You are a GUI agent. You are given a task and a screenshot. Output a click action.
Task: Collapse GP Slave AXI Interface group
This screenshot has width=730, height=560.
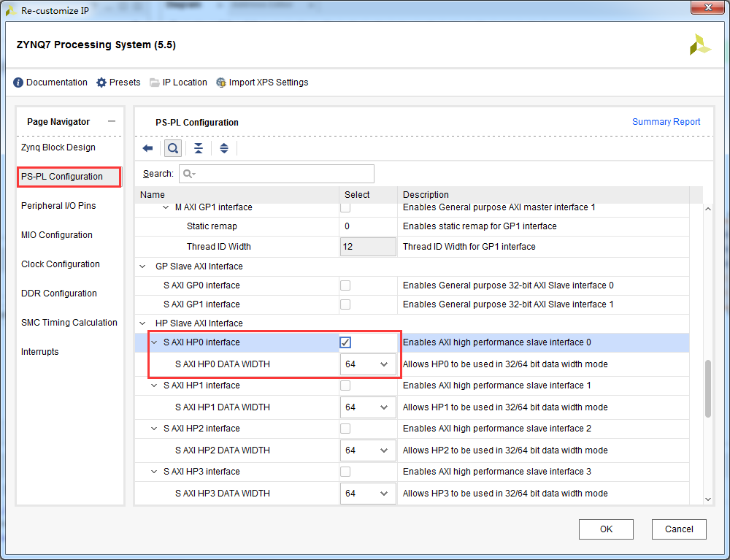click(x=143, y=266)
